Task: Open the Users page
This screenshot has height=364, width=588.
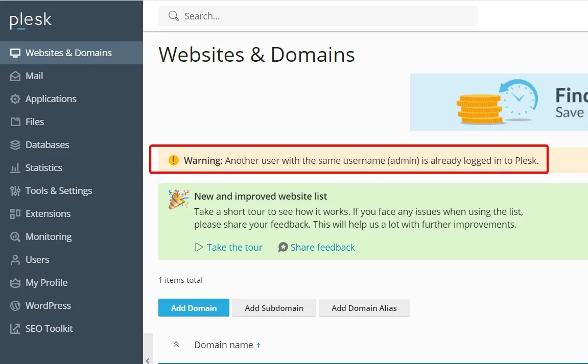Action: click(x=71, y=259)
